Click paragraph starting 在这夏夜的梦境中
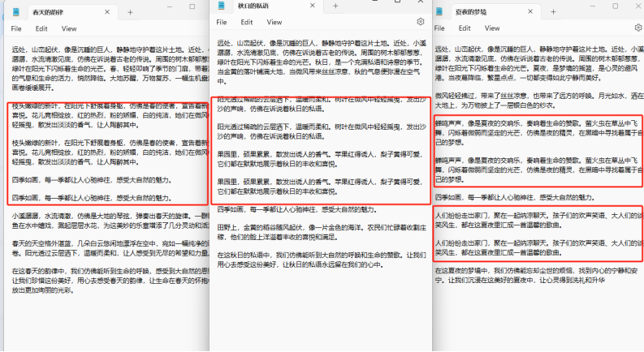Screen dimensions: 644x352 coord(536,275)
